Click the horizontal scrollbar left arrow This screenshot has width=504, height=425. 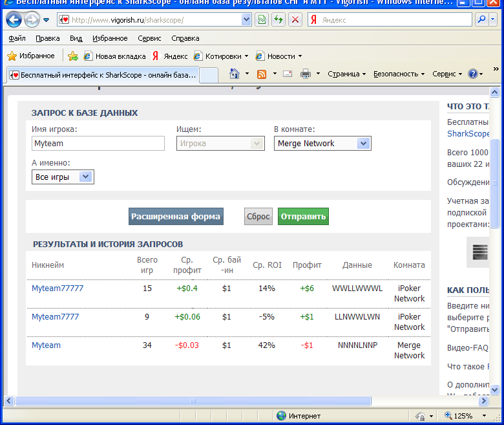(x=8, y=400)
